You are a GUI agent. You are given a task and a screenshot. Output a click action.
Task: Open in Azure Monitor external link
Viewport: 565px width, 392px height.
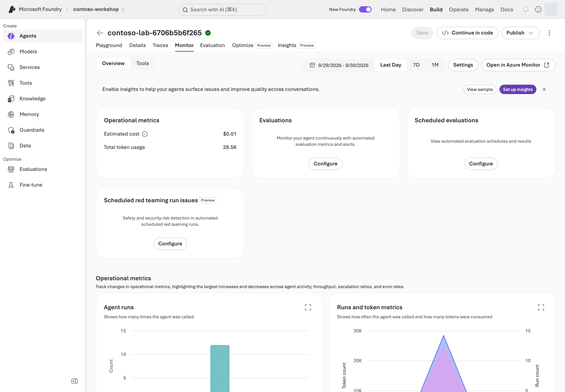pyautogui.click(x=518, y=65)
